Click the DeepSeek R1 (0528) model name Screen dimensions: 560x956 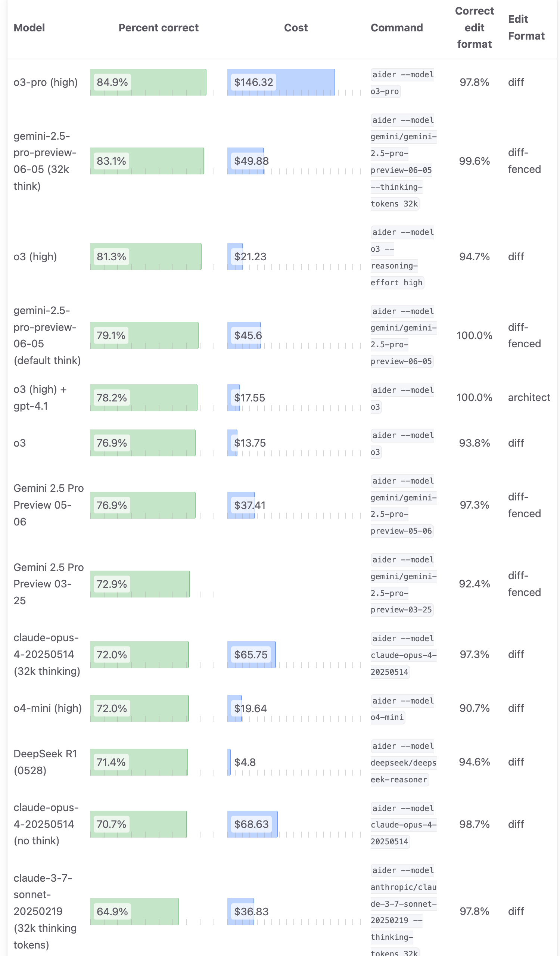point(45,762)
